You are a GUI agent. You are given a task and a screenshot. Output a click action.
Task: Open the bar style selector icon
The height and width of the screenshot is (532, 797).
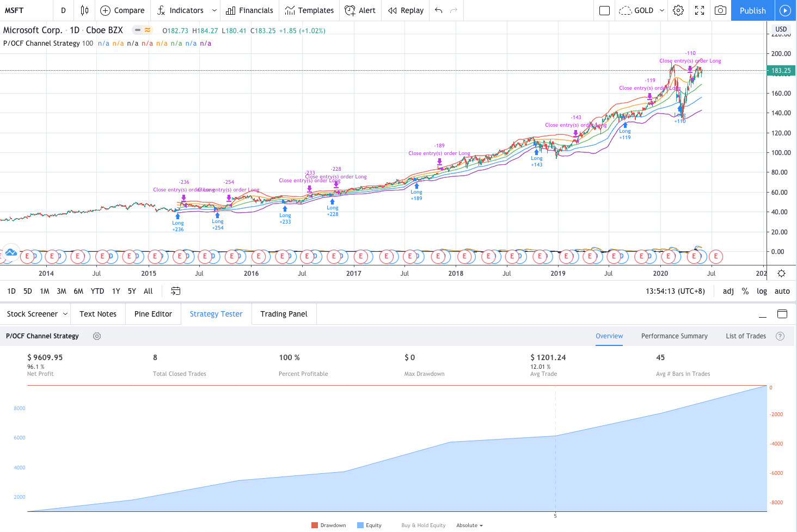click(x=84, y=10)
